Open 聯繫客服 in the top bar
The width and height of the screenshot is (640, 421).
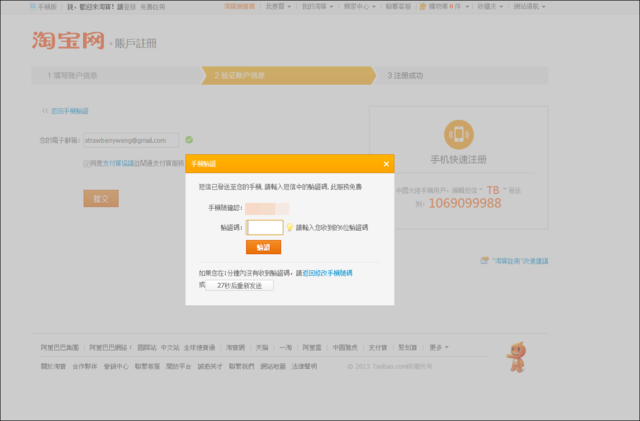(x=398, y=7)
